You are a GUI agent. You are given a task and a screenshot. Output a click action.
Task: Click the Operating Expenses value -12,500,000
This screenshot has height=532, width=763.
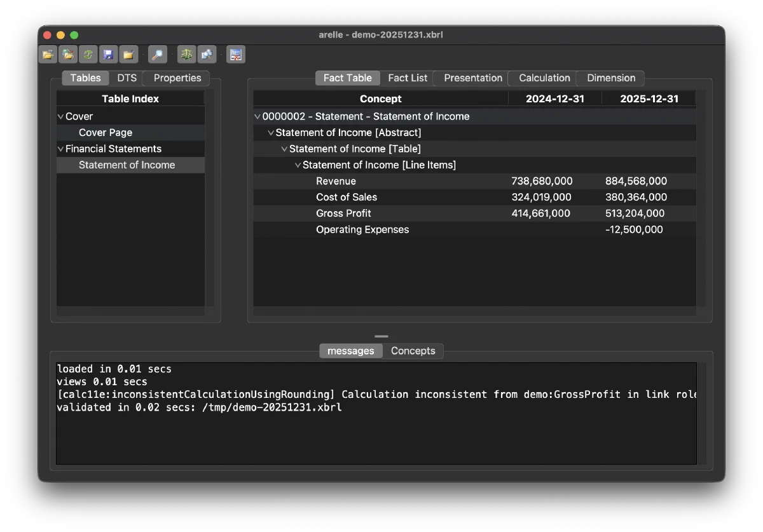click(634, 229)
